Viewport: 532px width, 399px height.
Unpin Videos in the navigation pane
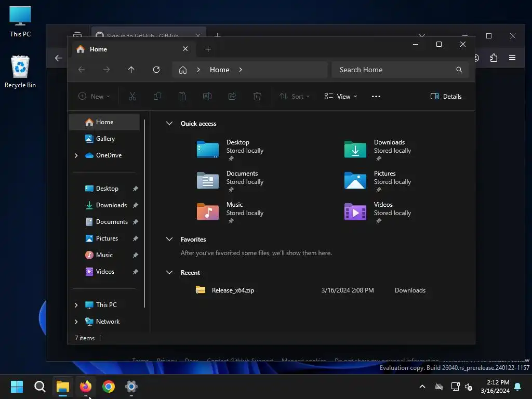click(136, 272)
